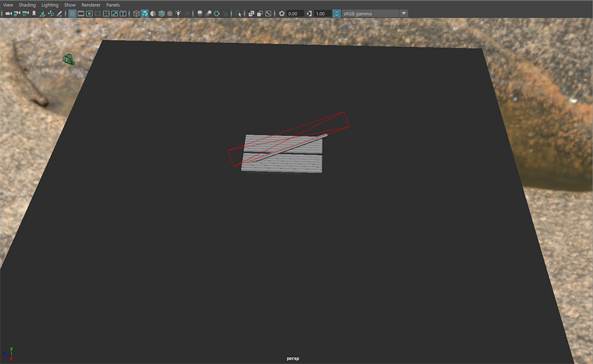
Task: Click the Grease Pencil icon
Action: [x=59, y=14]
